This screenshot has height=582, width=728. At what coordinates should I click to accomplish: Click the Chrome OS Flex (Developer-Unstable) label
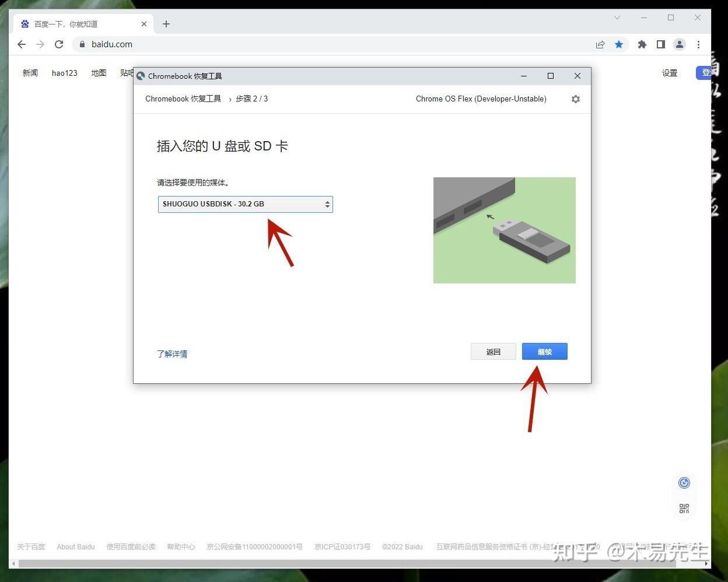[x=481, y=99]
